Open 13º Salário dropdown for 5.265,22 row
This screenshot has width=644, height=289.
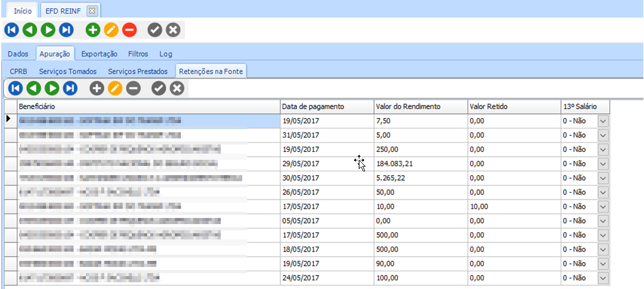[x=603, y=178]
